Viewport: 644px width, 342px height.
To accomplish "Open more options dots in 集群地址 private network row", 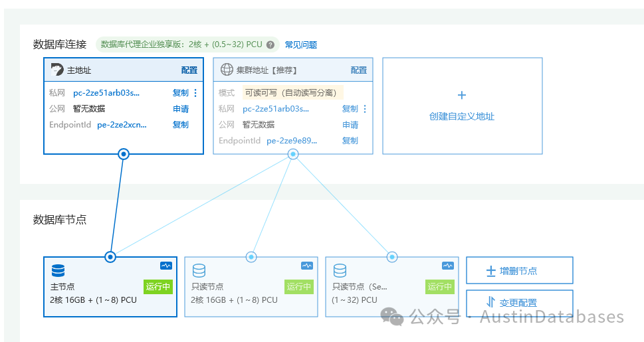I will (x=365, y=109).
